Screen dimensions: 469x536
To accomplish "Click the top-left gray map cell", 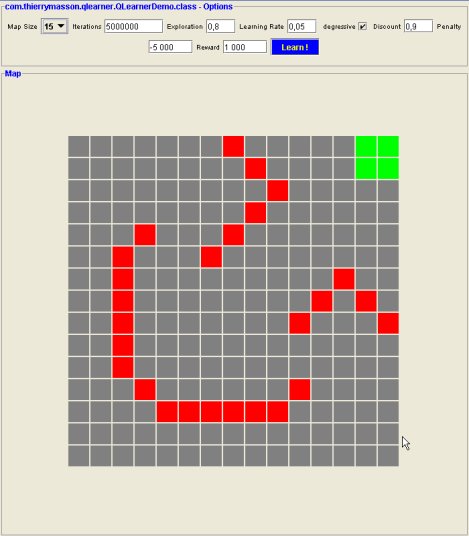I will (79, 146).
